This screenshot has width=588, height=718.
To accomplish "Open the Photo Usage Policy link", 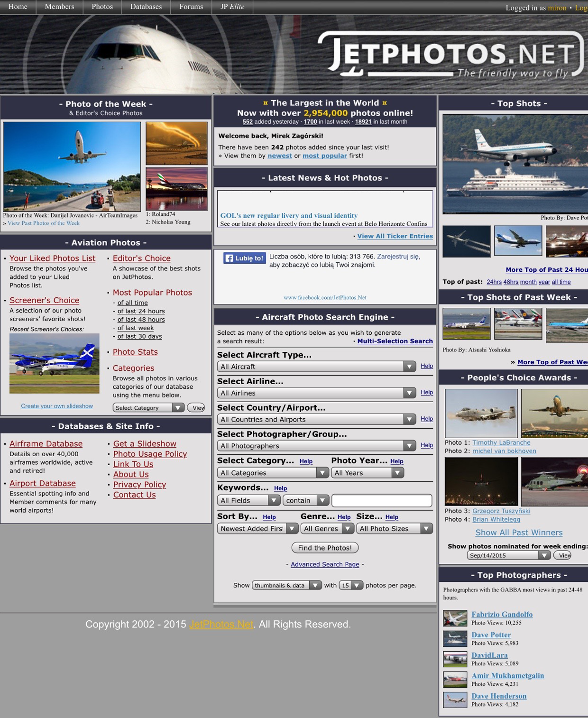I will tap(150, 454).
